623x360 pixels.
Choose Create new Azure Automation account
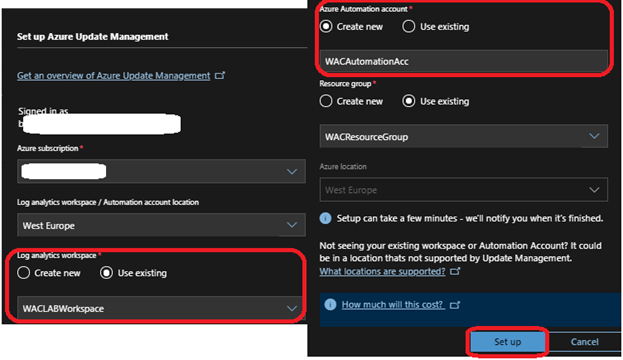[326, 27]
